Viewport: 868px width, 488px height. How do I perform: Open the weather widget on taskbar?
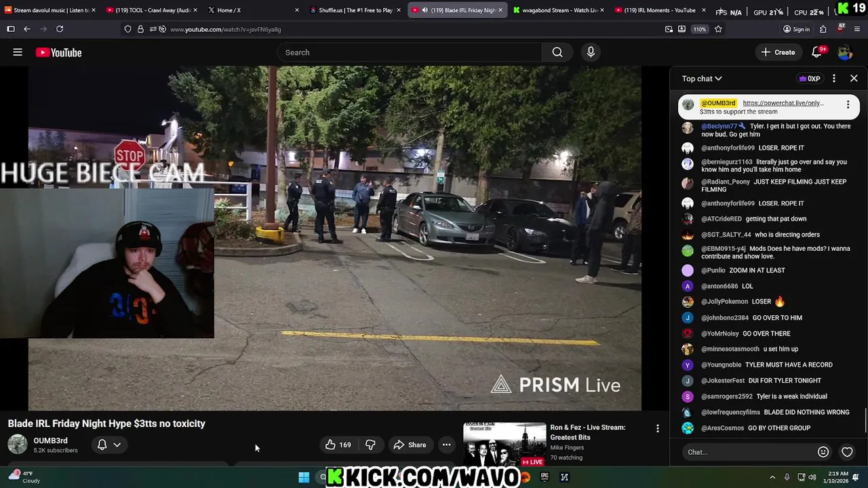coord(24,477)
